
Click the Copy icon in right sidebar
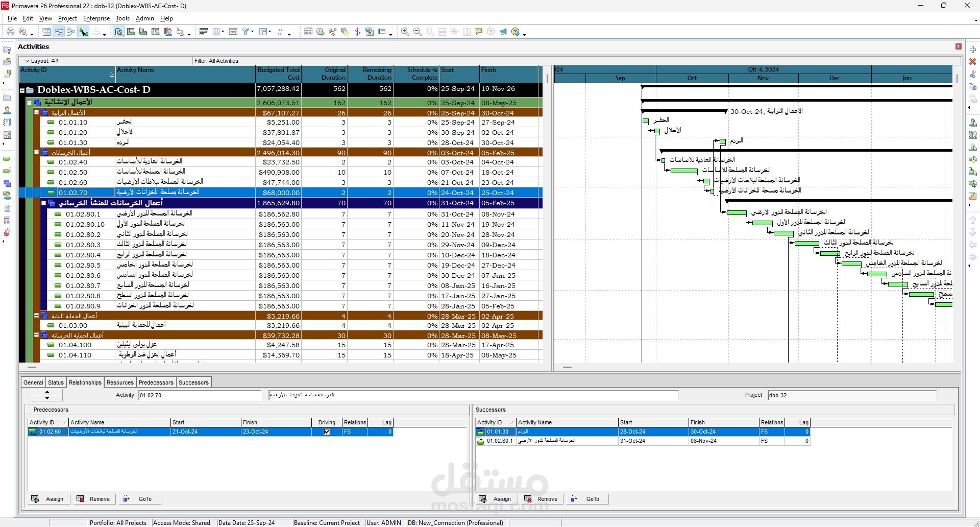point(973,87)
